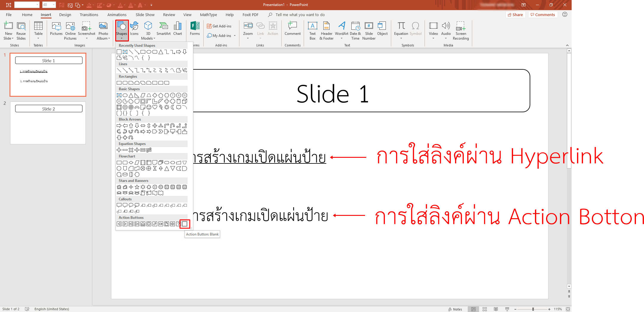Click the Header & Footer button

tap(326, 31)
